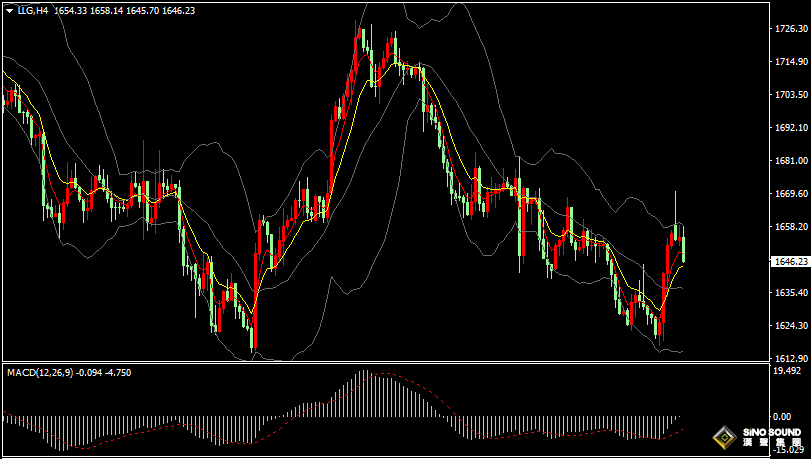The width and height of the screenshot is (811, 459).
Task: Select the LLG,H4 symbol label
Action: (33, 9)
